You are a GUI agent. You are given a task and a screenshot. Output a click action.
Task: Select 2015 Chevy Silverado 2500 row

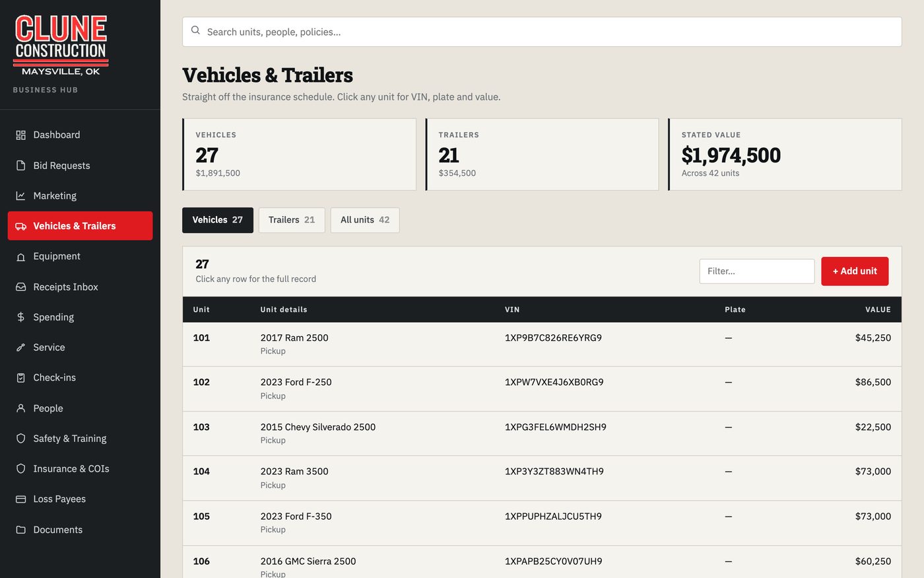(x=542, y=433)
